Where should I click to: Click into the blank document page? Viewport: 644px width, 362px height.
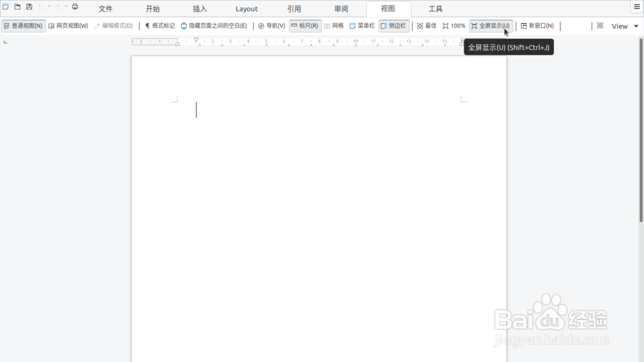click(x=319, y=209)
